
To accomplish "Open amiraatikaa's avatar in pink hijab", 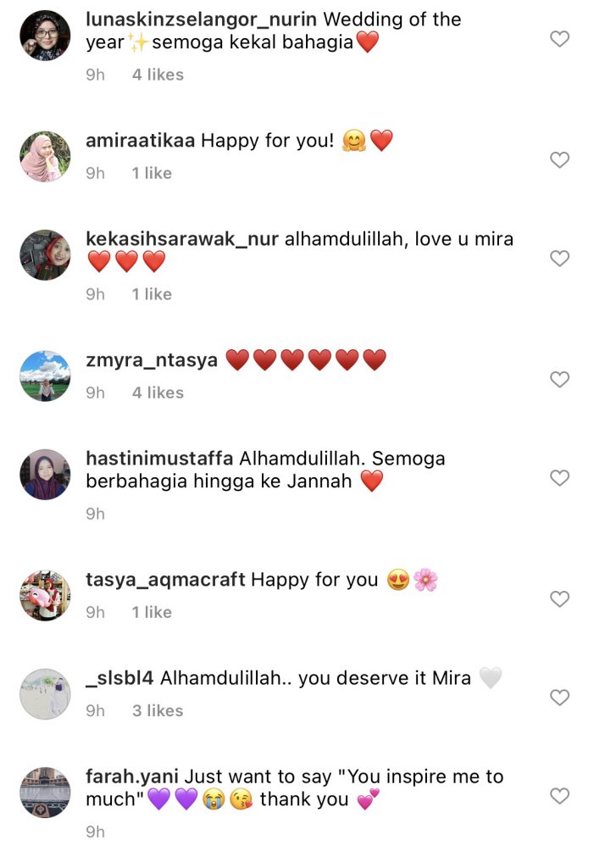I will (x=46, y=157).
